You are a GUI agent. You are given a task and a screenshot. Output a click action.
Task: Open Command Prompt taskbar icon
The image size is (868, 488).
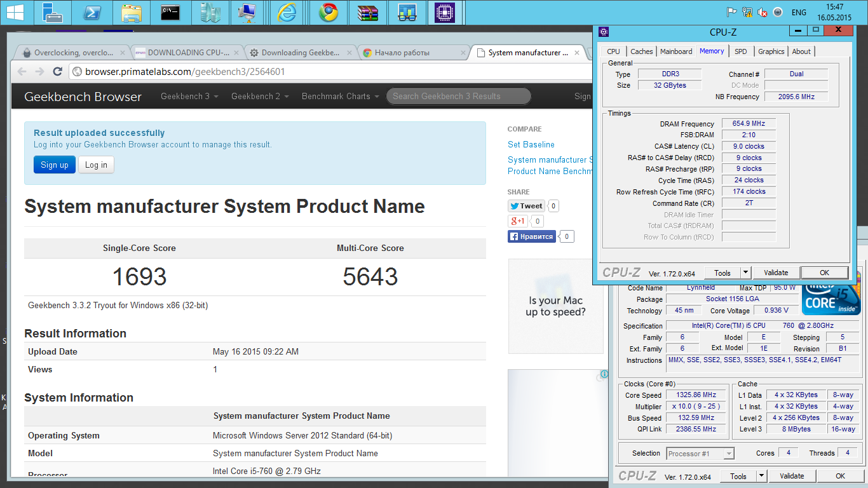coord(170,12)
